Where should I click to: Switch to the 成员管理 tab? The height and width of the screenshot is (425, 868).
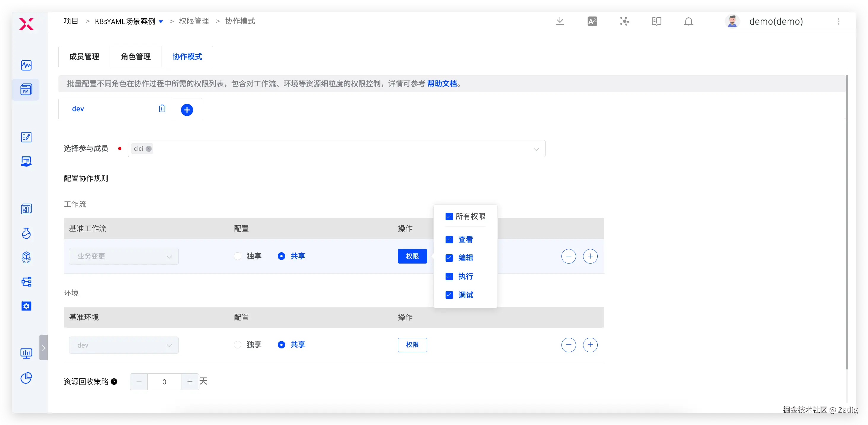coord(84,56)
